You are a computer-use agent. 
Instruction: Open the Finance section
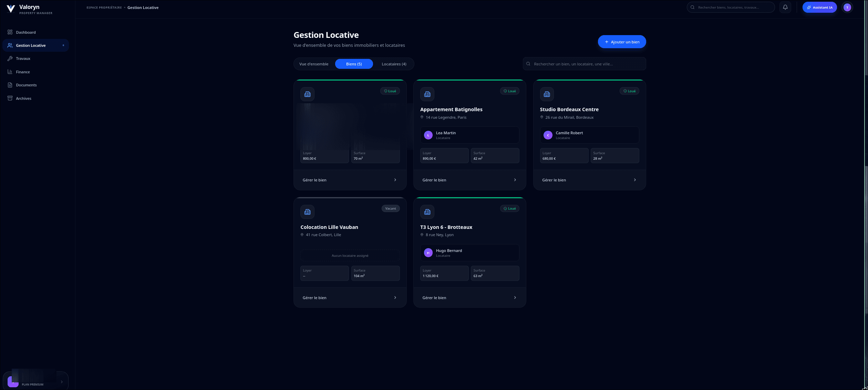pyautogui.click(x=23, y=72)
